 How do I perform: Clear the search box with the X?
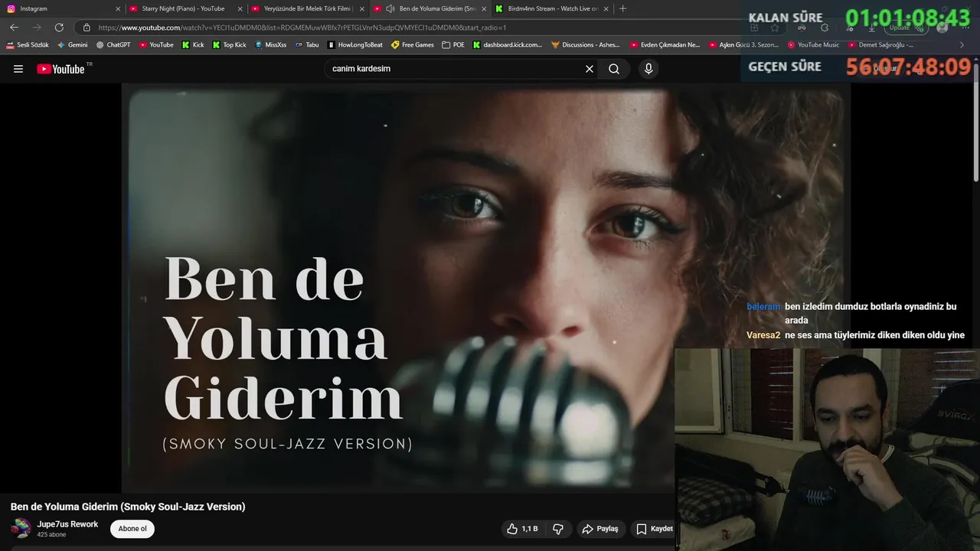(x=590, y=69)
